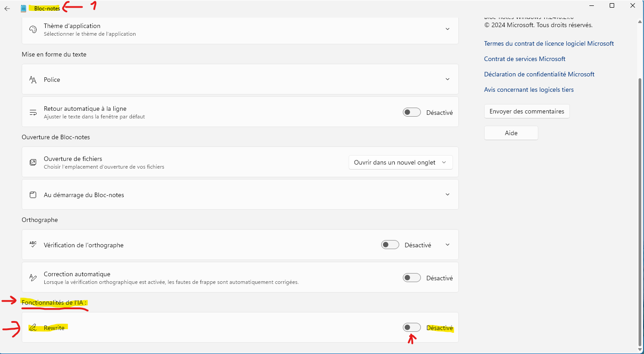Click the Ouverture de Bloc-notes heading
This screenshot has width=644, height=354.
[56, 137]
